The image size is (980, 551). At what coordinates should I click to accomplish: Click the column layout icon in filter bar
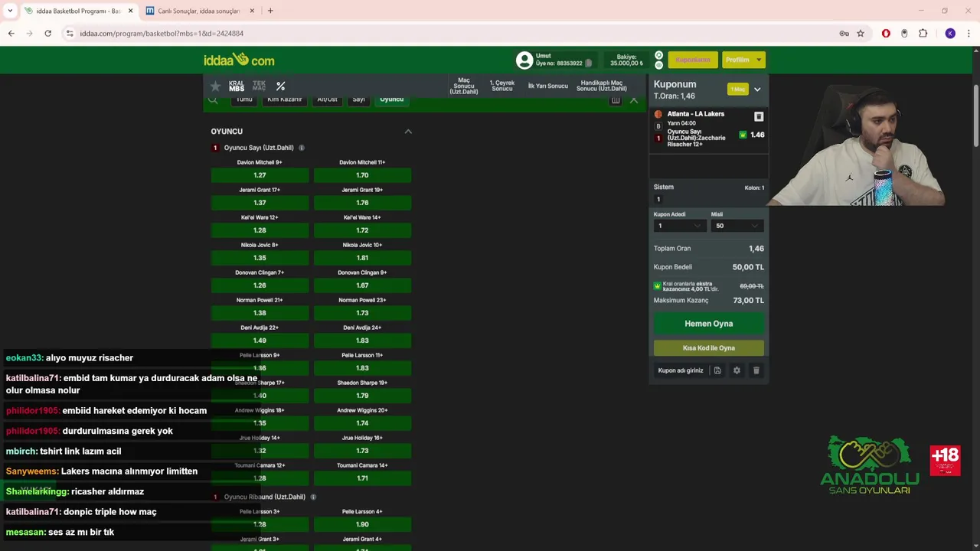click(x=616, y=100)
